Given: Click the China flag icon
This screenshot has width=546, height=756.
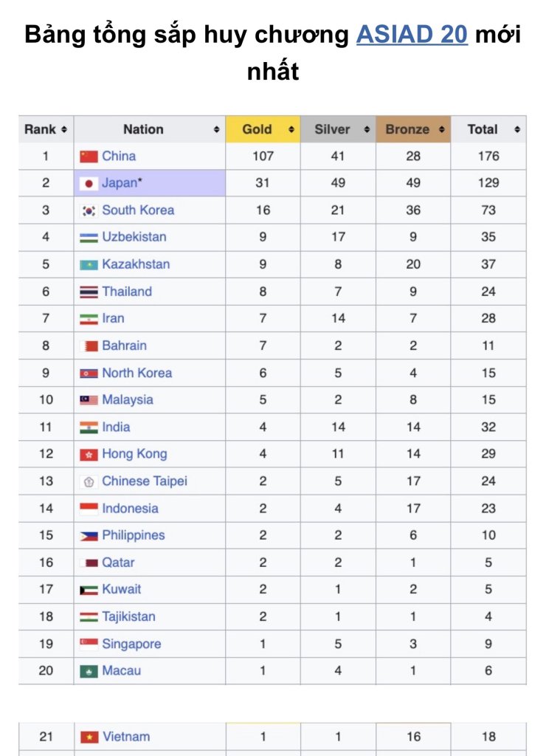Looking at the screenshot, I should (89, 157).
